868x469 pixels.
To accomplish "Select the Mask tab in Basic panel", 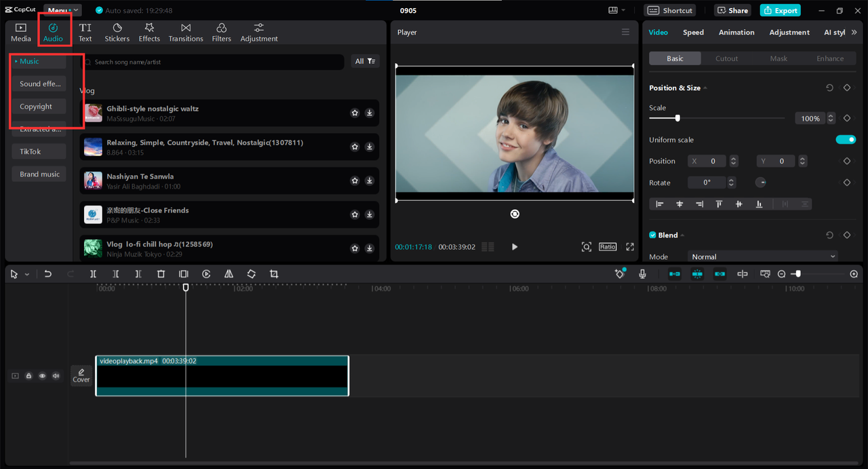I will tap(778, 58).
